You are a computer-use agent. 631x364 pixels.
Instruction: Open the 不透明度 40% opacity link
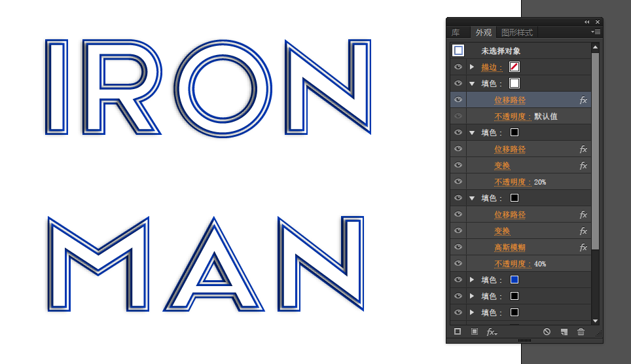point(513,264)
